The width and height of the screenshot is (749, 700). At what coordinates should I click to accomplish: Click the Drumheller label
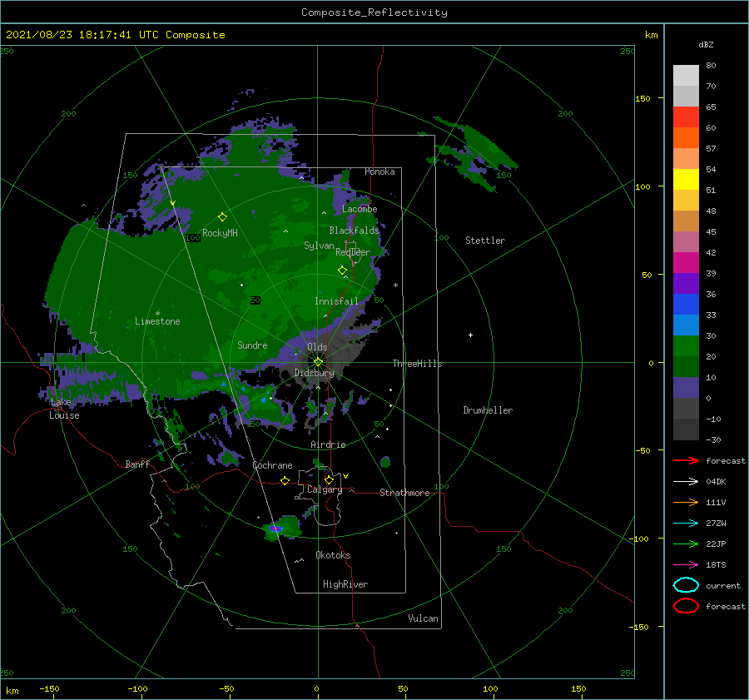pos(488,410)
